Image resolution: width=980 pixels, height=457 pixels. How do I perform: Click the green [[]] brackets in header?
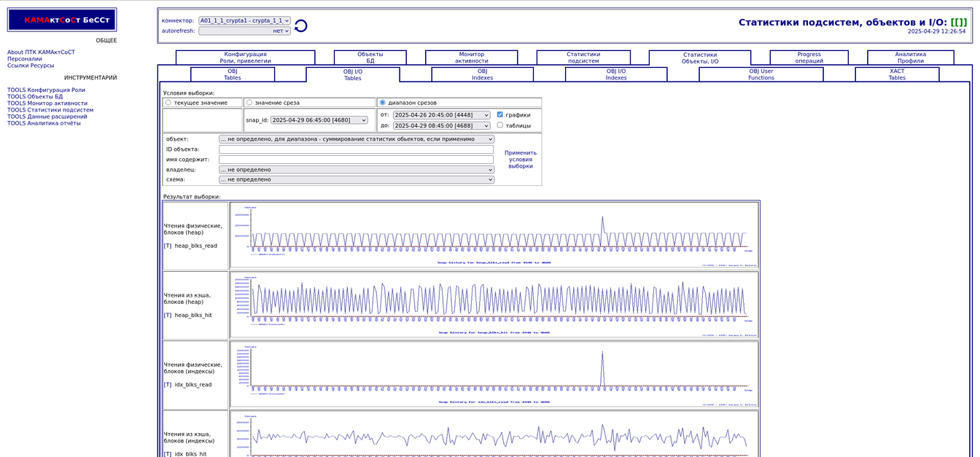[958, 22]
